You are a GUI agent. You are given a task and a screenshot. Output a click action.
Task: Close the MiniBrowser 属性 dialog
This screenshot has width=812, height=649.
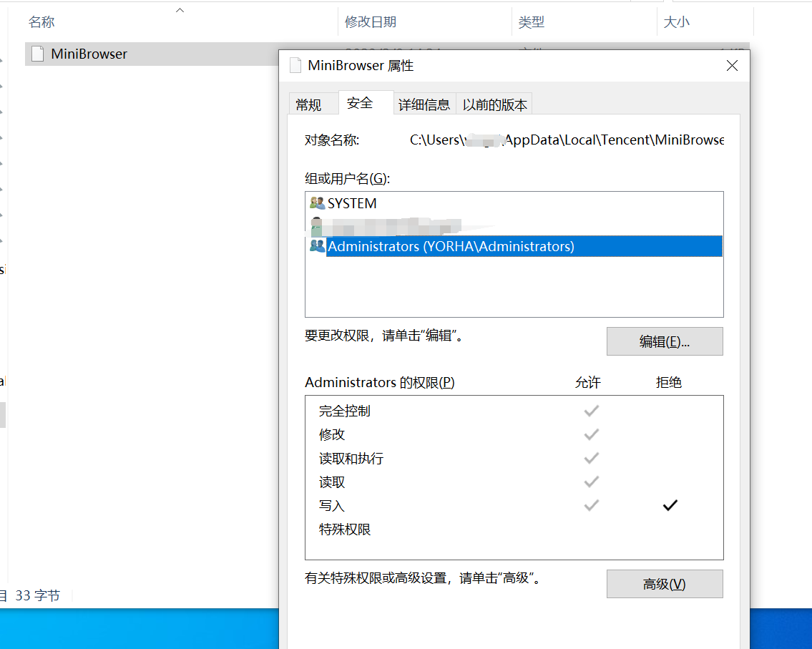tap(732, 66)
